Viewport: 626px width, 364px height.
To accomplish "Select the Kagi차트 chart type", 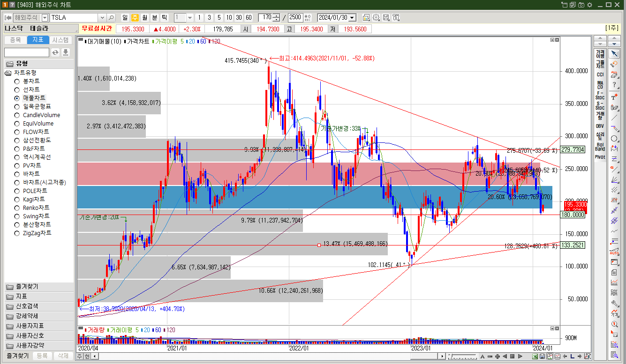I will [17, 199].
